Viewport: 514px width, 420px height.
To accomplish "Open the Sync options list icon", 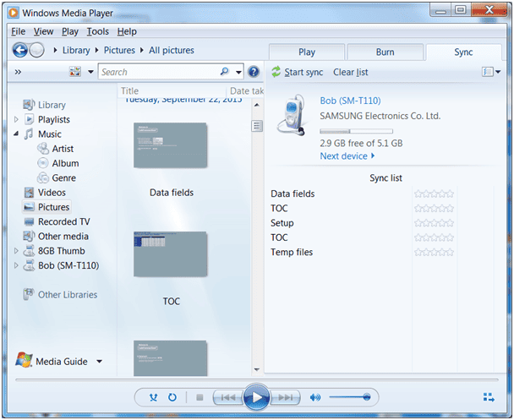I will (488, 72).
